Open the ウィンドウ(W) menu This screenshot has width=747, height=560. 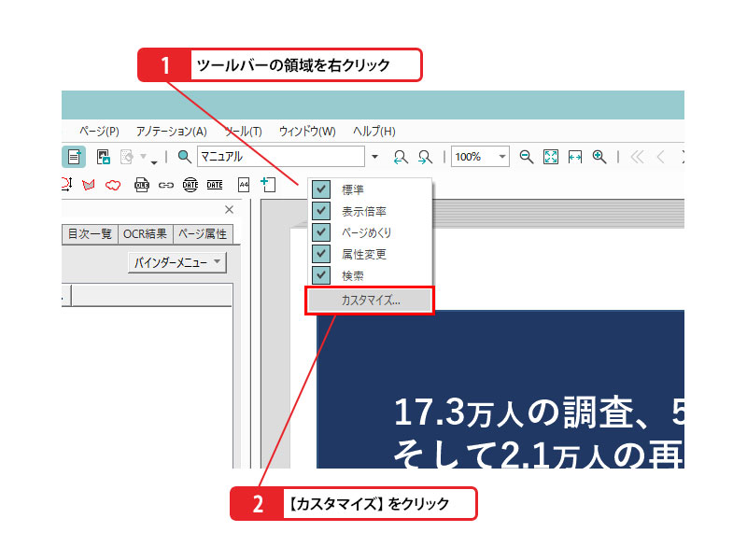[x=307, y=132]
